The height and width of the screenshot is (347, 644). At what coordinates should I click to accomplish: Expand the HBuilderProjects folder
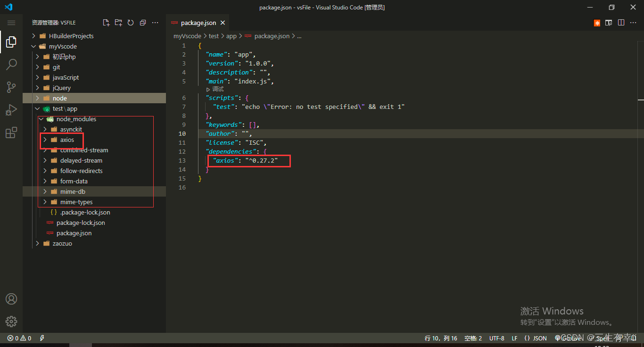tap(94, 36)
